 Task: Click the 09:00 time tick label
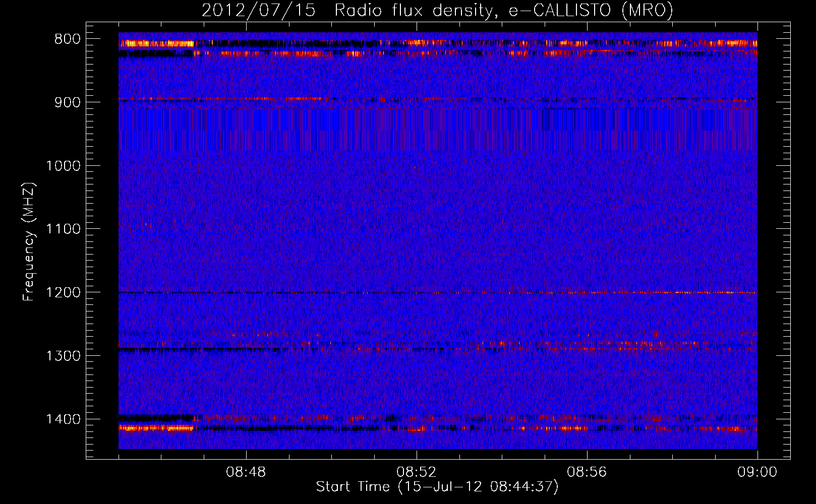pyautogui.click(x=757, y=472)
